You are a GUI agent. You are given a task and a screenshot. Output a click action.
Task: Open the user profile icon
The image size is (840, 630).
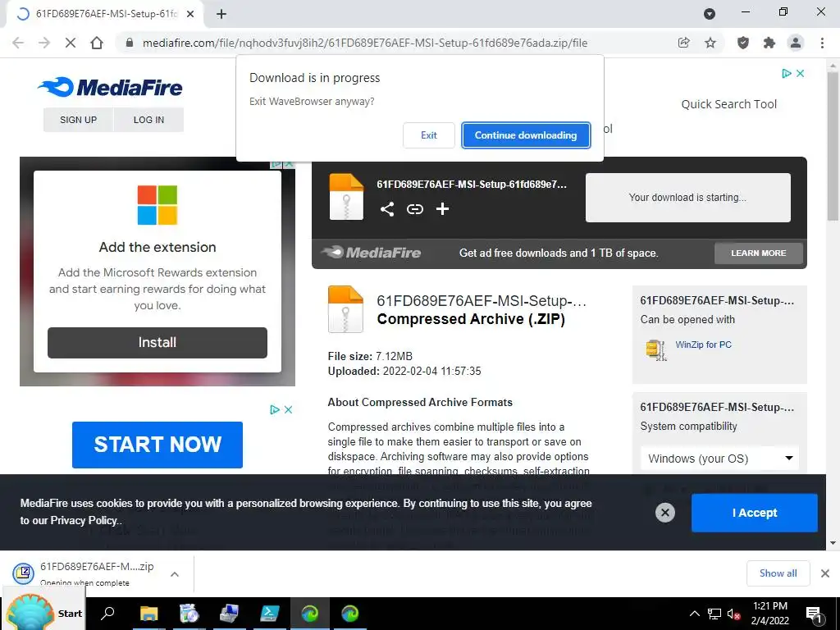point(796,43)
